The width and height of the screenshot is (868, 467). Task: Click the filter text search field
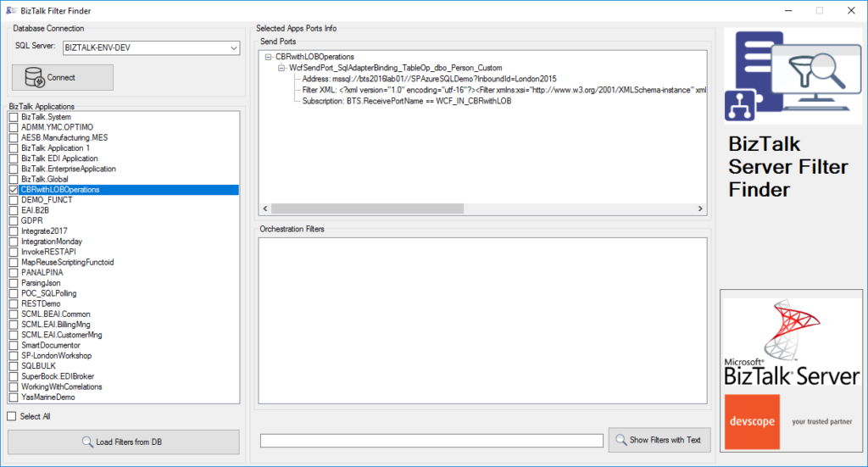pyautogui.click(x=431, y=441)
